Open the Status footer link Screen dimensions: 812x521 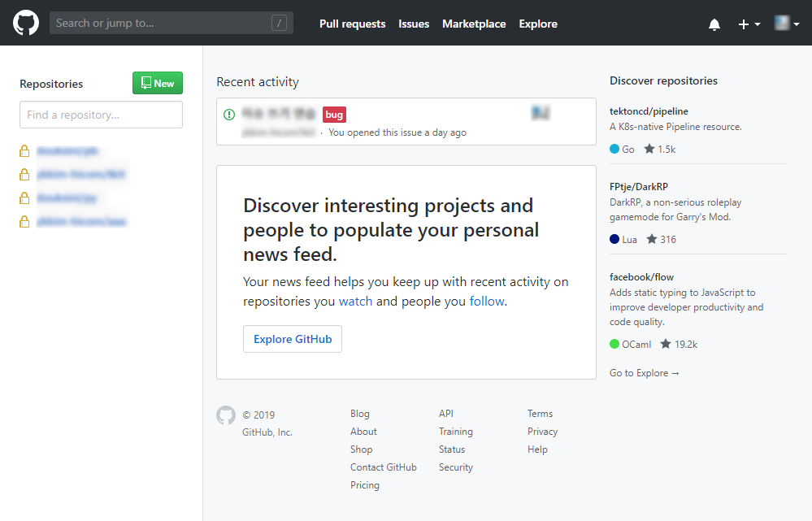452,449
